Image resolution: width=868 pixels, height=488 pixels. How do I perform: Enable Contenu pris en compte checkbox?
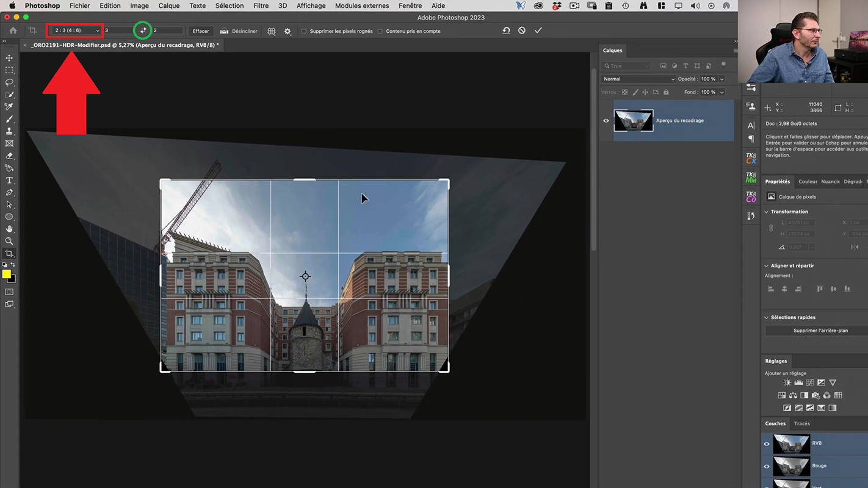pos(380,31)
